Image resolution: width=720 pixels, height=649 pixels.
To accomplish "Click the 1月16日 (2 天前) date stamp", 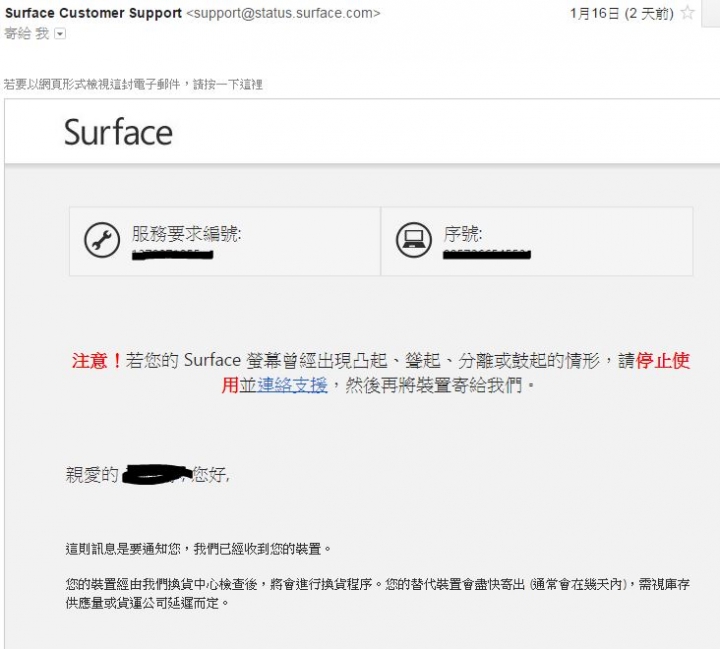I will [x=622, y=13].
